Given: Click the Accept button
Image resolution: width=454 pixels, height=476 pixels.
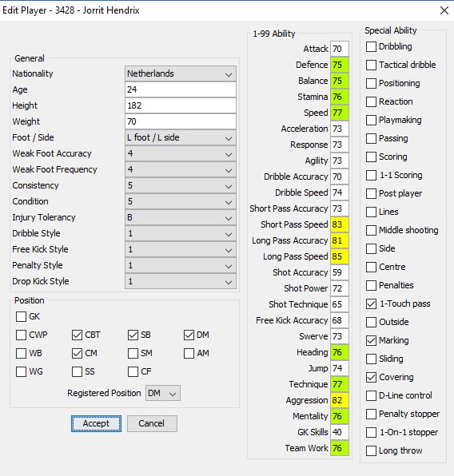Looking at the screenshot, I should pyautogui.click(x=96, y=423).
